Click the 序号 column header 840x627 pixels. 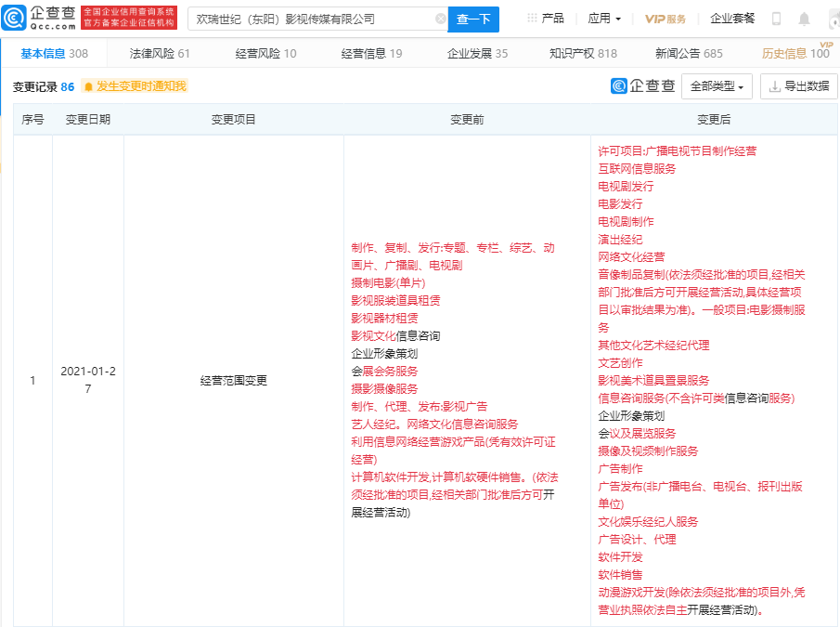32,120
